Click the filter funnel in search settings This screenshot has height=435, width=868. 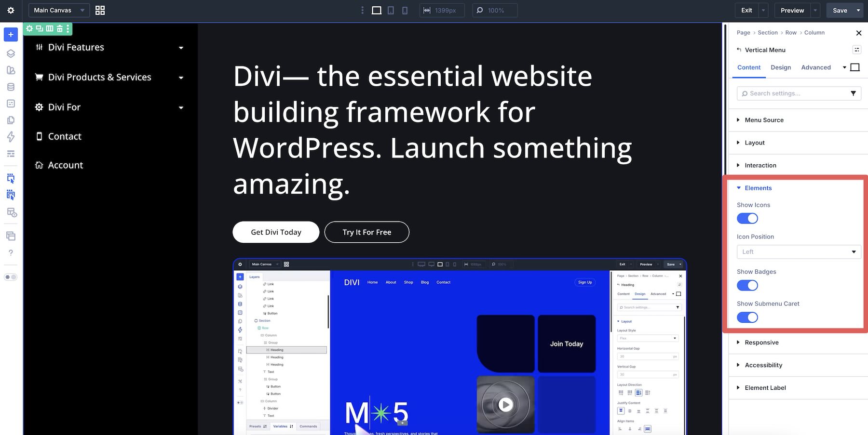point(853,93)
